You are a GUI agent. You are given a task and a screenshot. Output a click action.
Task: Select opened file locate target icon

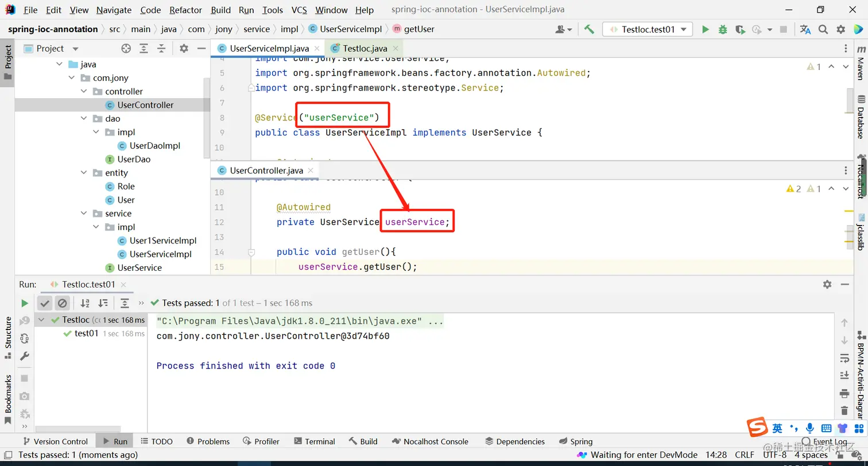click(126, 49)
